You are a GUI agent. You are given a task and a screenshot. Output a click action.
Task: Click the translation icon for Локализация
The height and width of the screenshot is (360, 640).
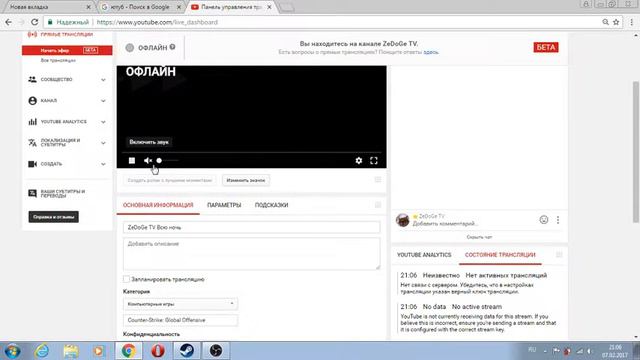[32, 143]
